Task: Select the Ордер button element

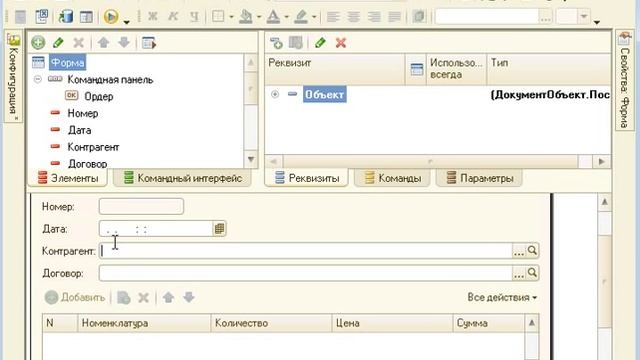Action: [x=98, y=96]
